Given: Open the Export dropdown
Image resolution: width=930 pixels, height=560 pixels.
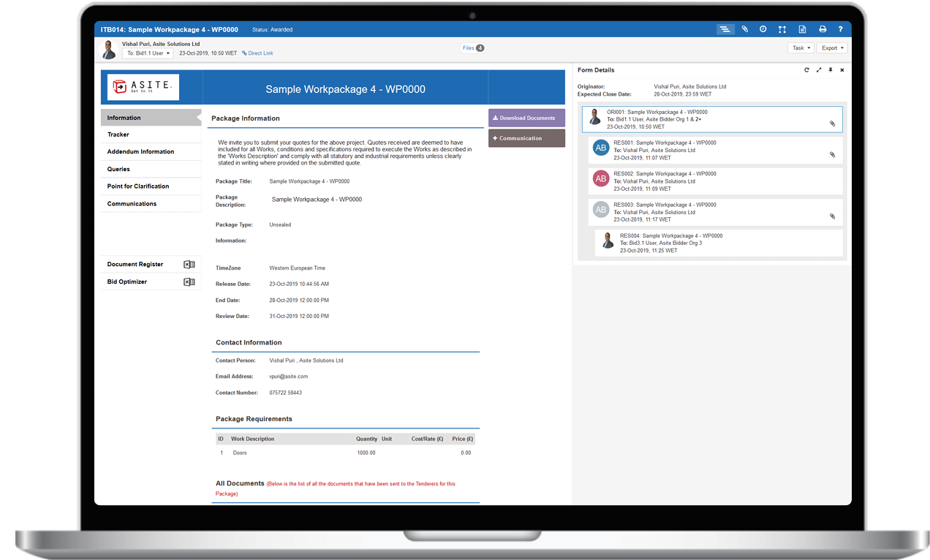Looking at the screenshot, I should click(833, 47).
